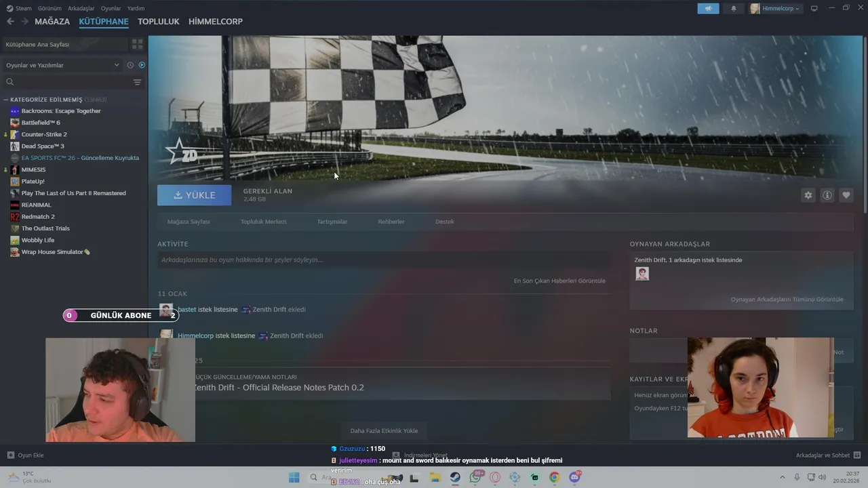
Task: Open the Oyunlar menu
Action: (111, 8)
